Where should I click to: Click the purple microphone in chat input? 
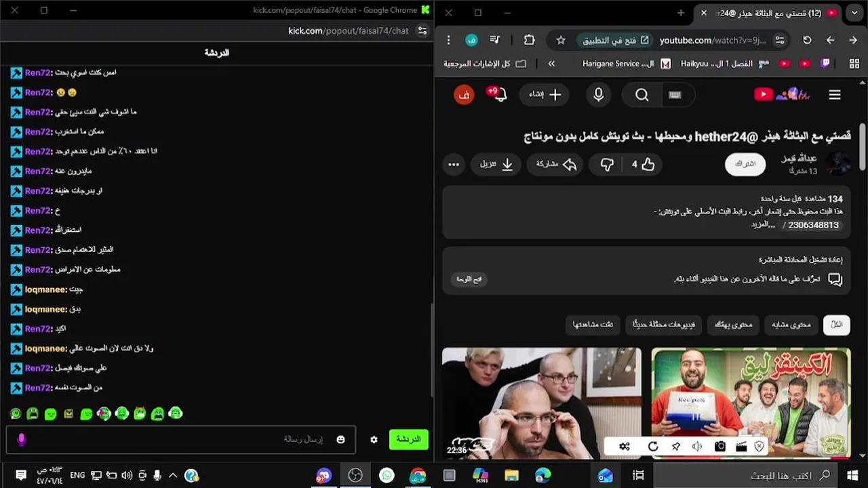pyautogui.click(x=21, y=439)
